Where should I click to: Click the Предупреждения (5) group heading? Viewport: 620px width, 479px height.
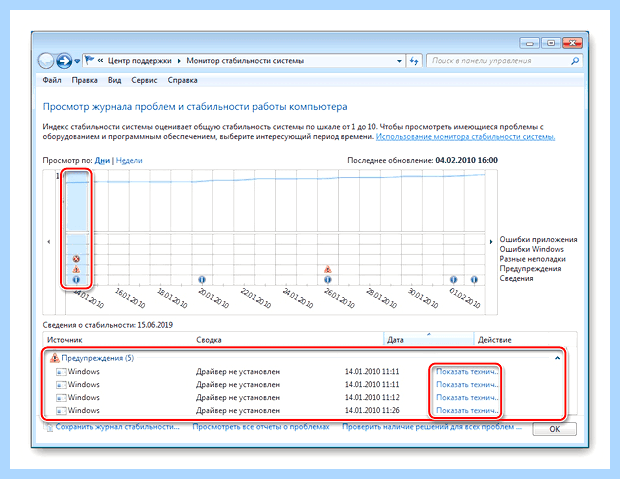click(x=98, y=358)
